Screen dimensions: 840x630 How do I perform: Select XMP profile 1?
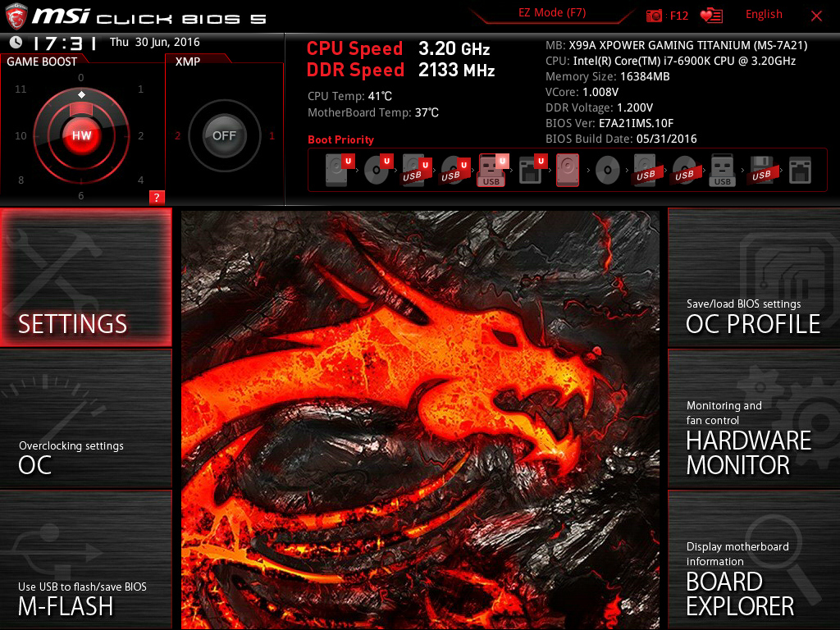click(x=272, y=136)
